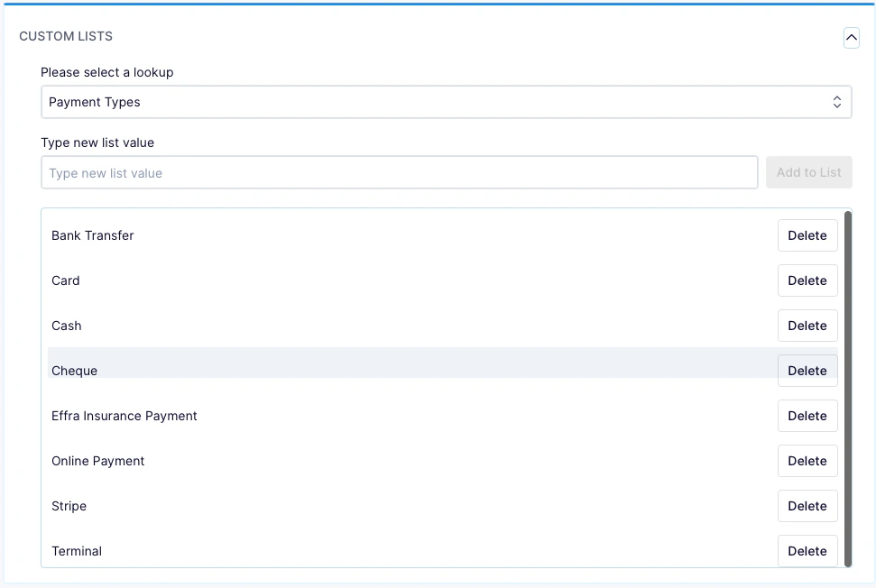Click the stepper arrows on the lookup dropdown
876x588 pixels.
pyautogui.click(x=837, y=101)
